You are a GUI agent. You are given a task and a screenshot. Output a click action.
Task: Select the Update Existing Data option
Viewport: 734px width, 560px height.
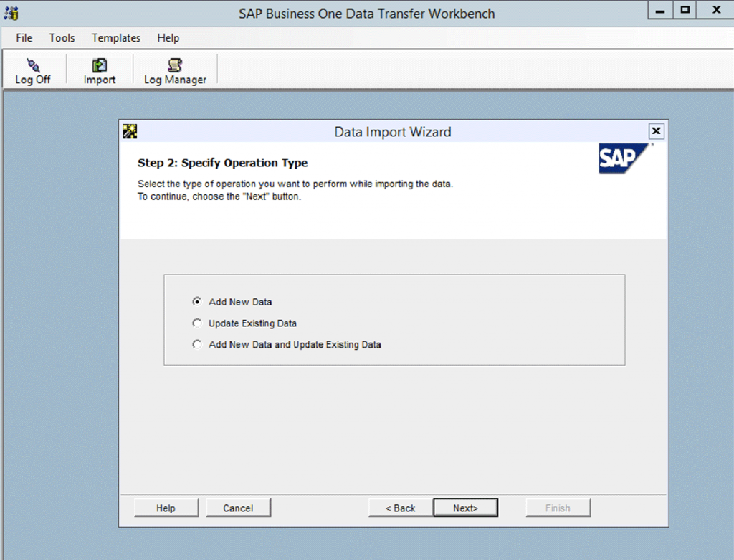[x=196, y=323]
